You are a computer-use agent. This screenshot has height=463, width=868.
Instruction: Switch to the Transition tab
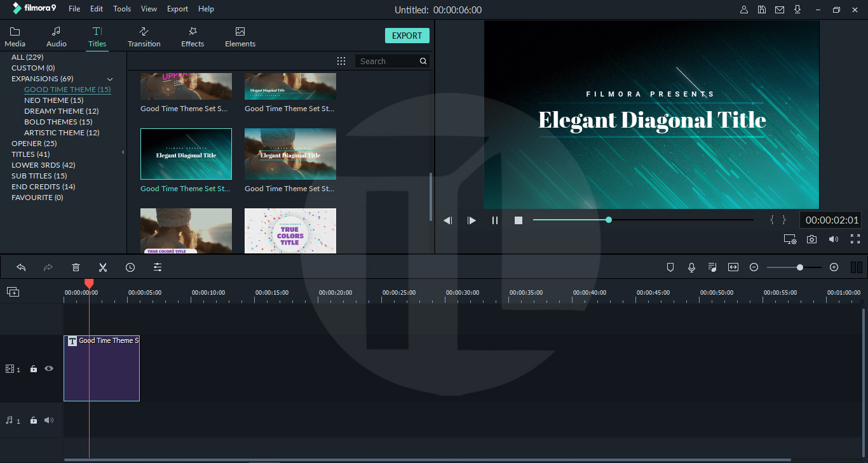click(144, 37)
